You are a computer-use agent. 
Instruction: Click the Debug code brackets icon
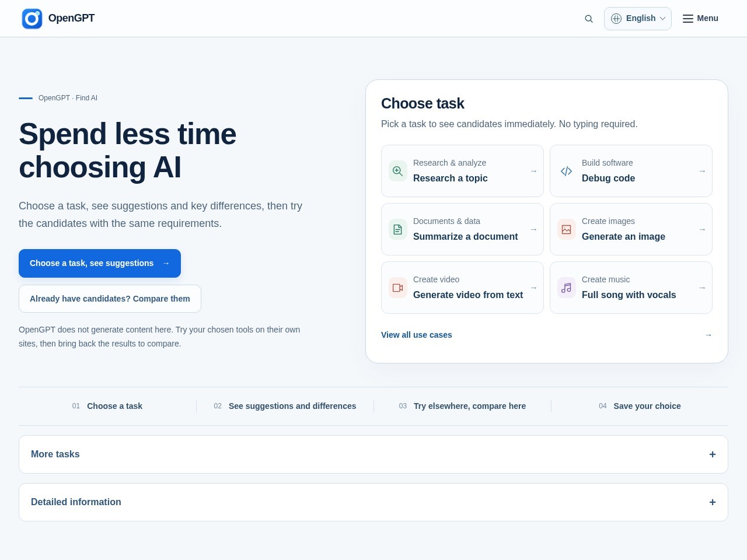[567, 171]
